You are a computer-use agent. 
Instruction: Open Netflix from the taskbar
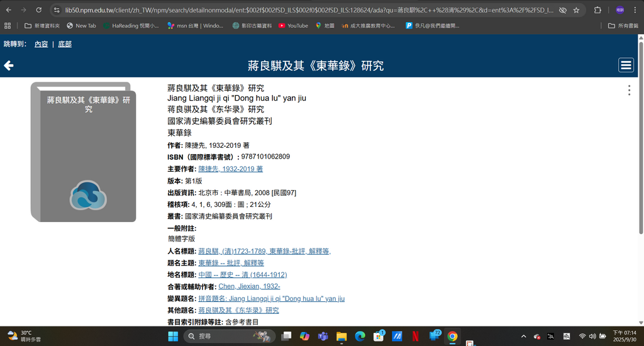click(416, 336)
